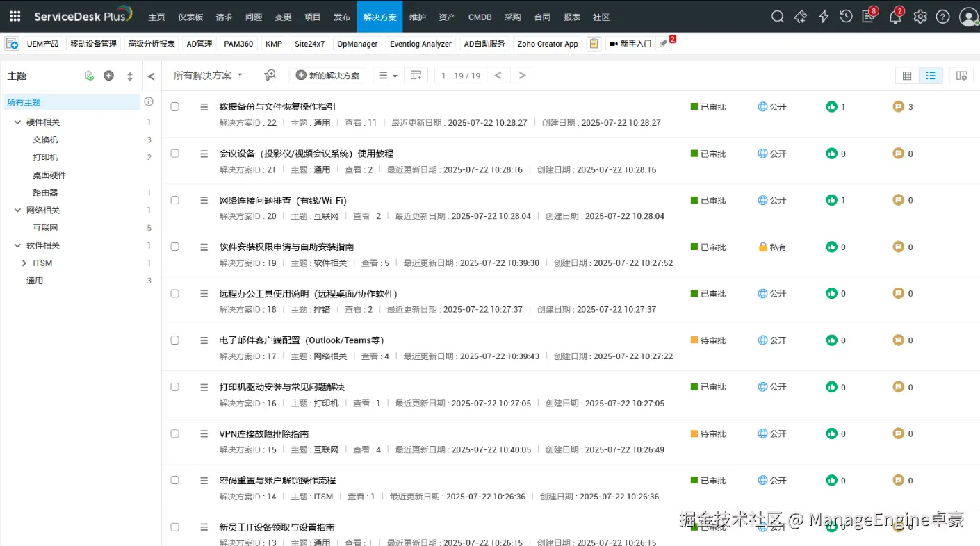
Task: Switch to list view icon
Action: [931, 76]
